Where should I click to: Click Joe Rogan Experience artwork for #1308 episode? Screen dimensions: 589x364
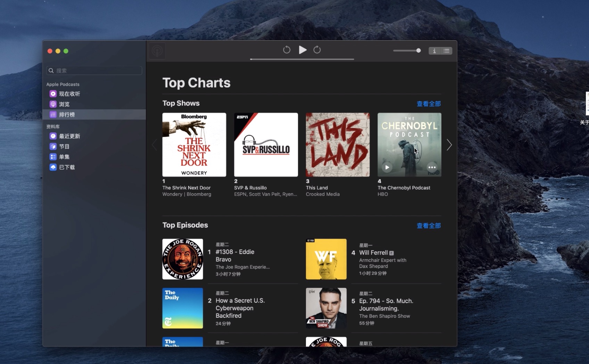tap(183, 259)
